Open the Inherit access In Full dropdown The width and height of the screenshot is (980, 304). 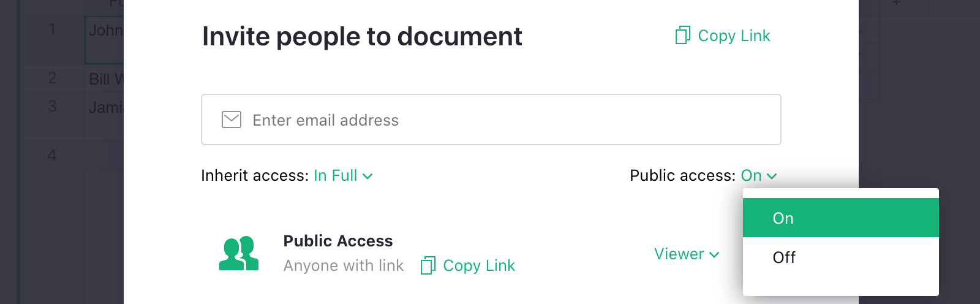pos(342,176)
